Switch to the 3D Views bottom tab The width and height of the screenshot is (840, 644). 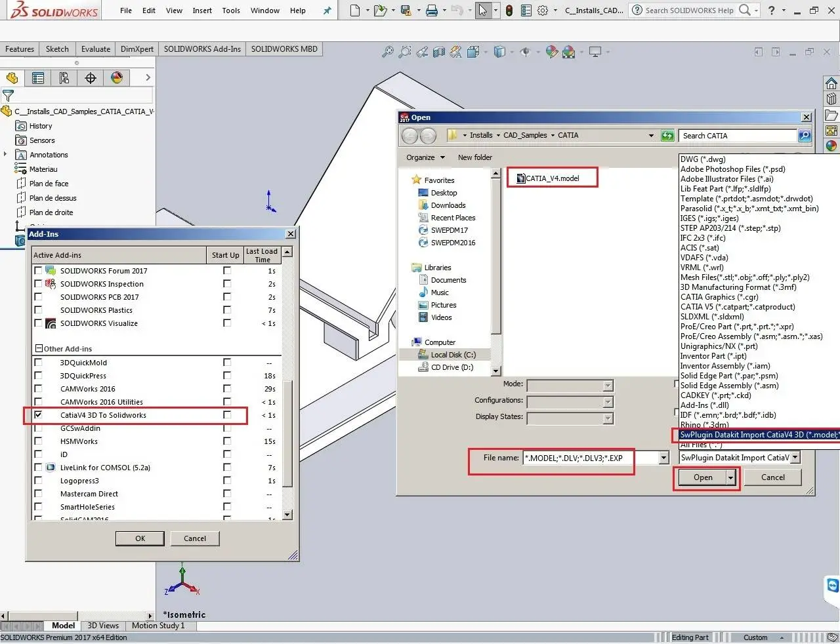tap(103, 626)
